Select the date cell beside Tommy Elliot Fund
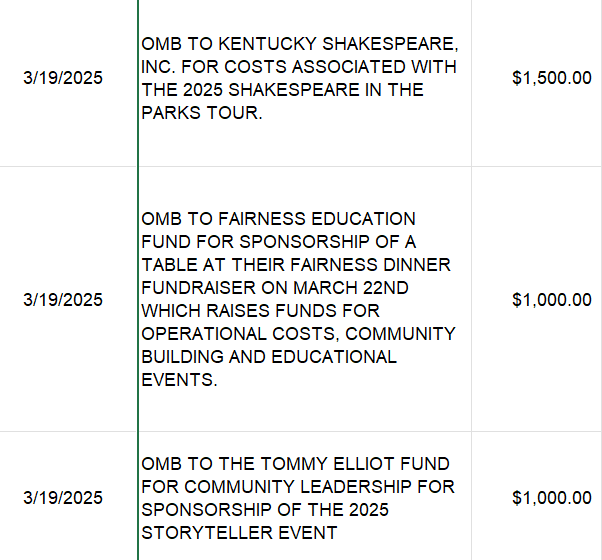This screenshot has width=602, height=560. coord(62,498)
